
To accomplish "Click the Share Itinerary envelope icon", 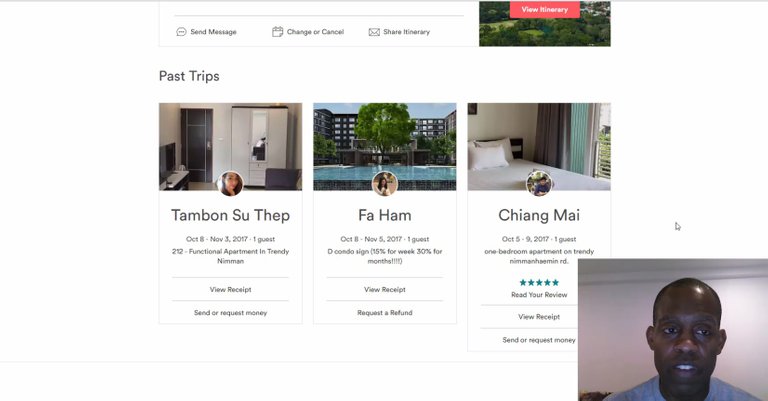I will [x=374, y=32].
